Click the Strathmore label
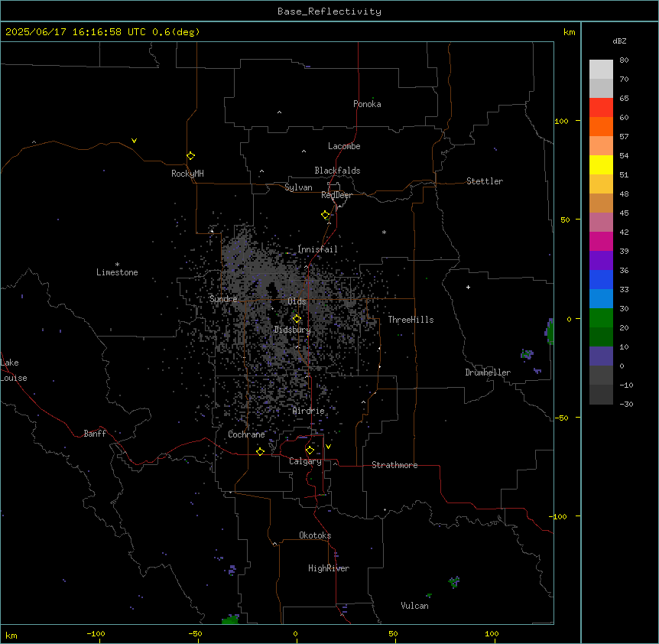 (x=394, y=465)
